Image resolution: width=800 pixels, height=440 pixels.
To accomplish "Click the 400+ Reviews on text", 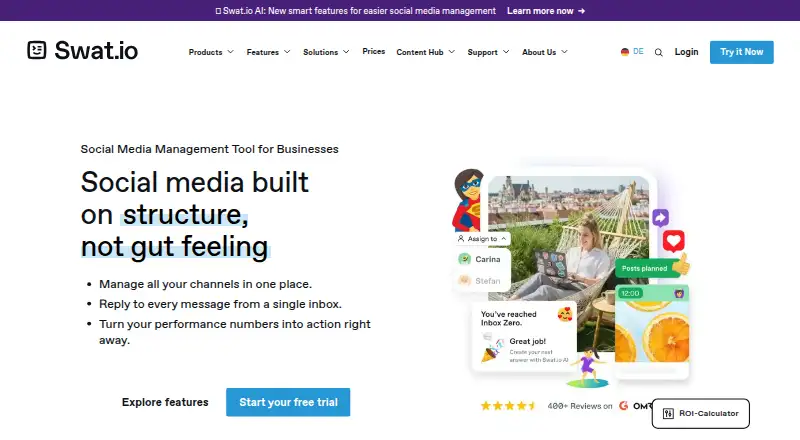I will click(580, 406).
